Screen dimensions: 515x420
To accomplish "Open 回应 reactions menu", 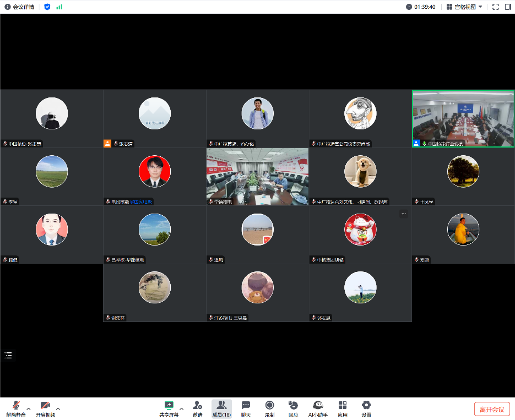I will click(293, 408).
